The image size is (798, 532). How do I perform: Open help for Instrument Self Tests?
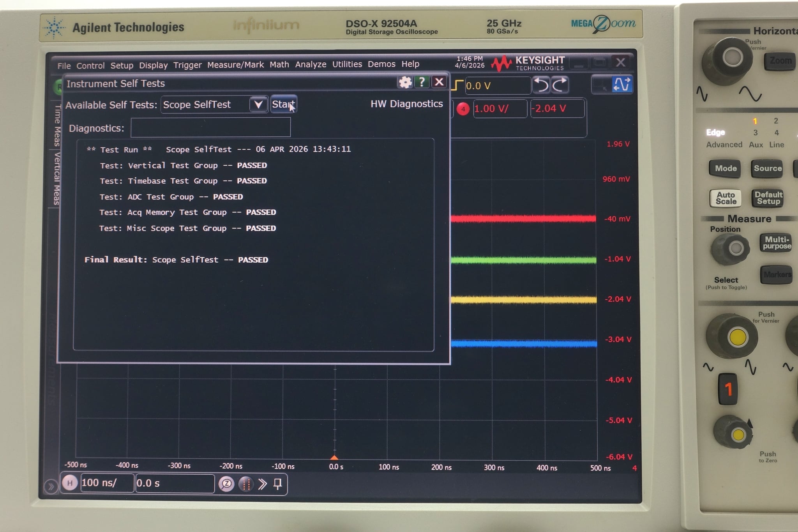422,82
